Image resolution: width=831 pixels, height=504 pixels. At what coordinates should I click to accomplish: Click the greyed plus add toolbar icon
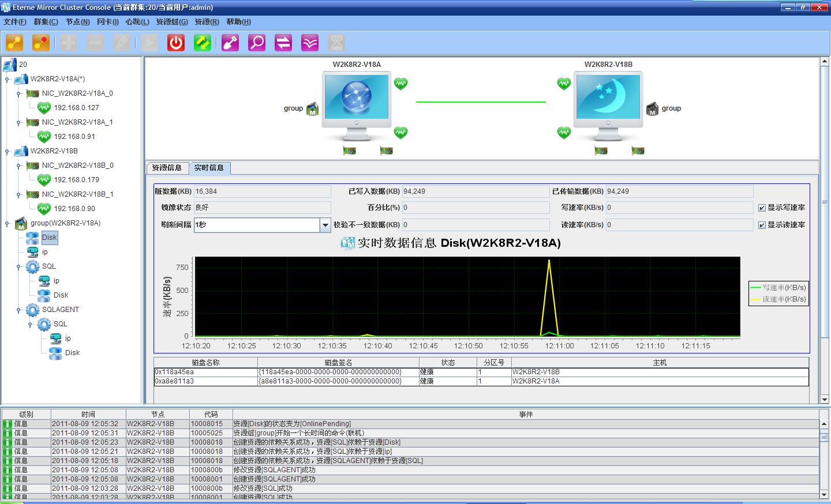(x=69, y=43)
